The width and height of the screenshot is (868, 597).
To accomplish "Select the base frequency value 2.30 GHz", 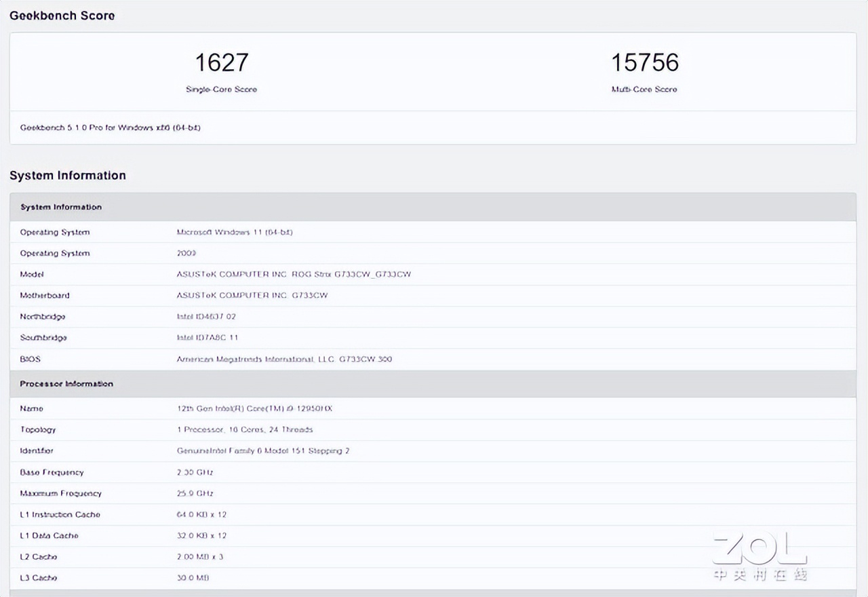I will tap(195, 472).
